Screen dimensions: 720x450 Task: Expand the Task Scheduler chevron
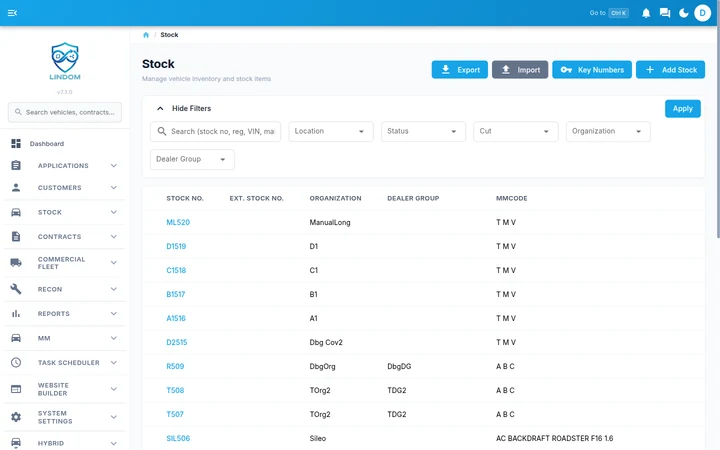point(113,362)
